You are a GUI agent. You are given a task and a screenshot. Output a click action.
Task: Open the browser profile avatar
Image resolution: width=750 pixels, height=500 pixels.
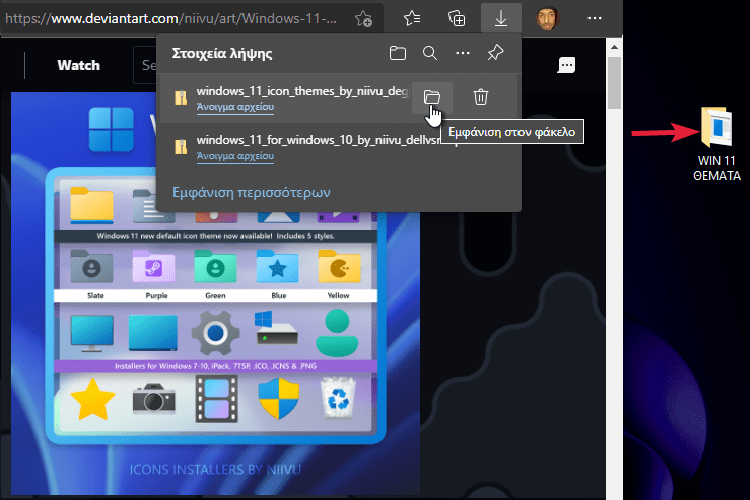click(x=546, y=18)
